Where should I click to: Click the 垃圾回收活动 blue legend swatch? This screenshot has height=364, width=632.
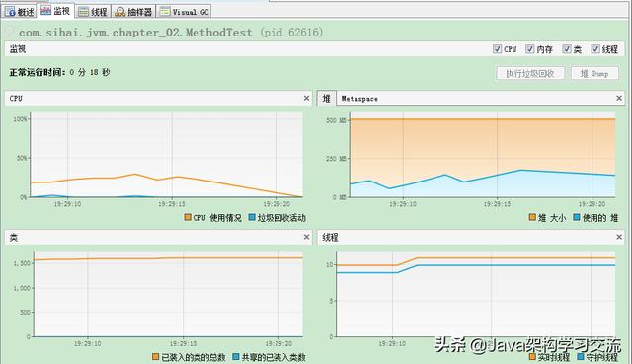[252, 217]
